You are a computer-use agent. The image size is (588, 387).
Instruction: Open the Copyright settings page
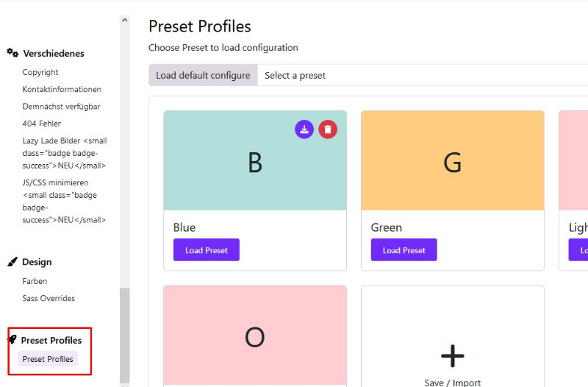[x=40, y=72]
